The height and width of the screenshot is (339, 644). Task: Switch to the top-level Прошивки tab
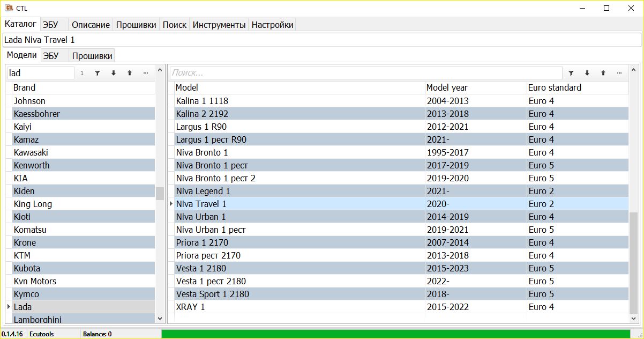(136, 25)
